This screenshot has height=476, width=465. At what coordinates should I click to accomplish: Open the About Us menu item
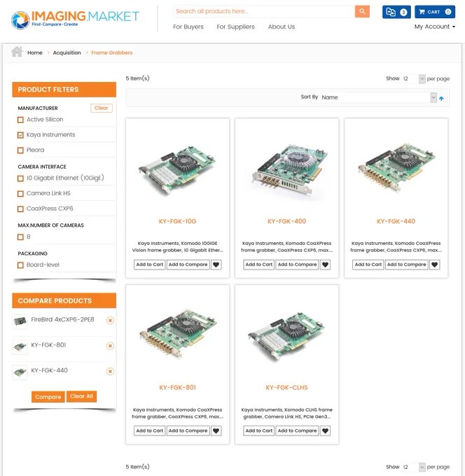pos(282,27)
